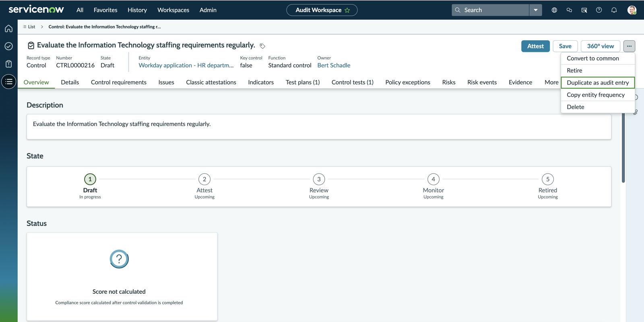This screenshot has height=322, width=644.
Task: Click the Save button
Action: click(565, 46)
